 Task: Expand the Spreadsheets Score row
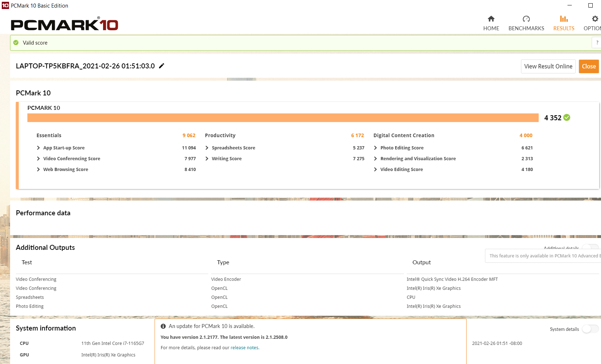[x=207, y=148]
